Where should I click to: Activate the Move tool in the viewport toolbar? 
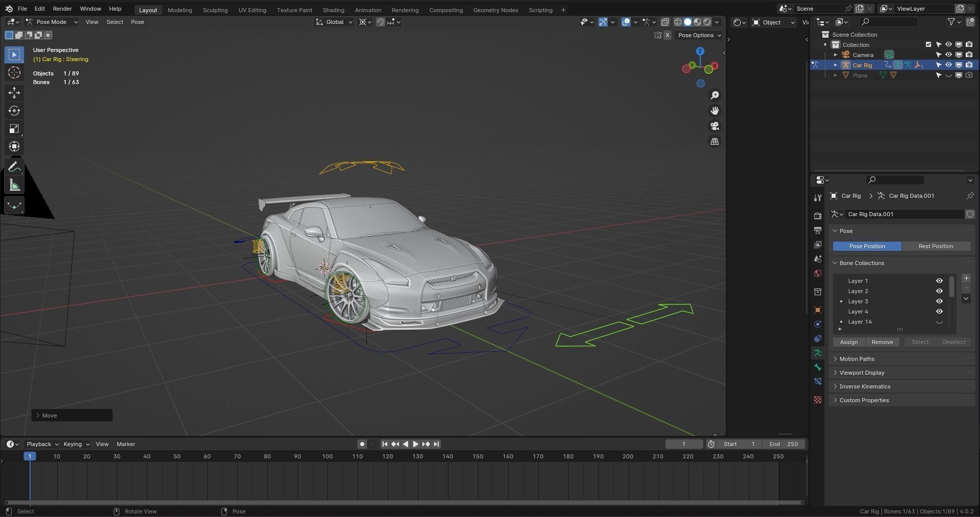14,92
